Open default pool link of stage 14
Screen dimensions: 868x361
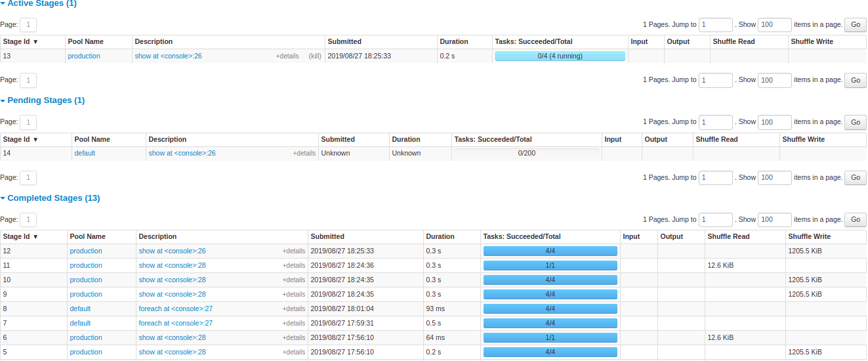pos(85,154)
